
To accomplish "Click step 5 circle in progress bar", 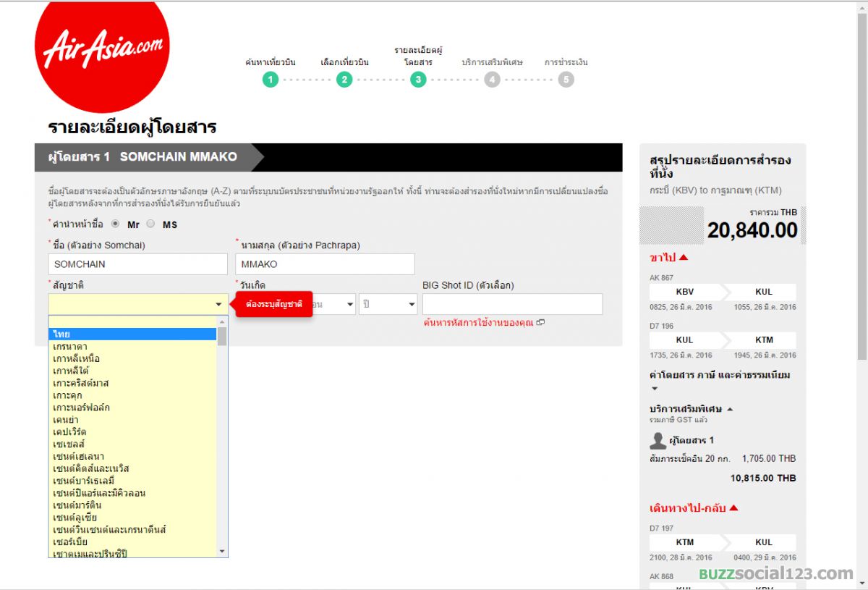I will (x=566, y=80).
